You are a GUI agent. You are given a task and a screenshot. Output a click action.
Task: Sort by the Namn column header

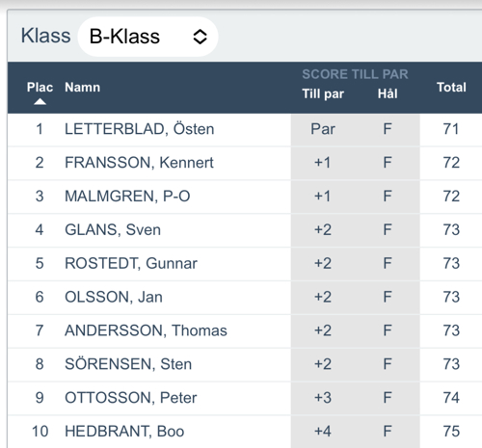(82, 87)
